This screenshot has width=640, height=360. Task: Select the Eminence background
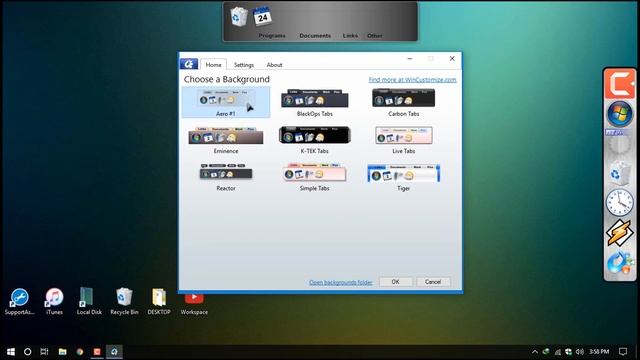(226, 140)
